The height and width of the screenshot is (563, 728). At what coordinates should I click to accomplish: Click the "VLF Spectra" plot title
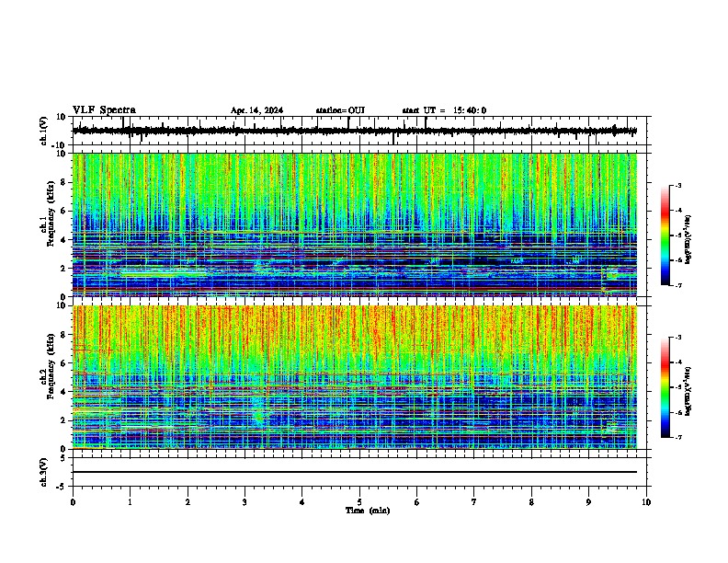[x=104, y=110]
